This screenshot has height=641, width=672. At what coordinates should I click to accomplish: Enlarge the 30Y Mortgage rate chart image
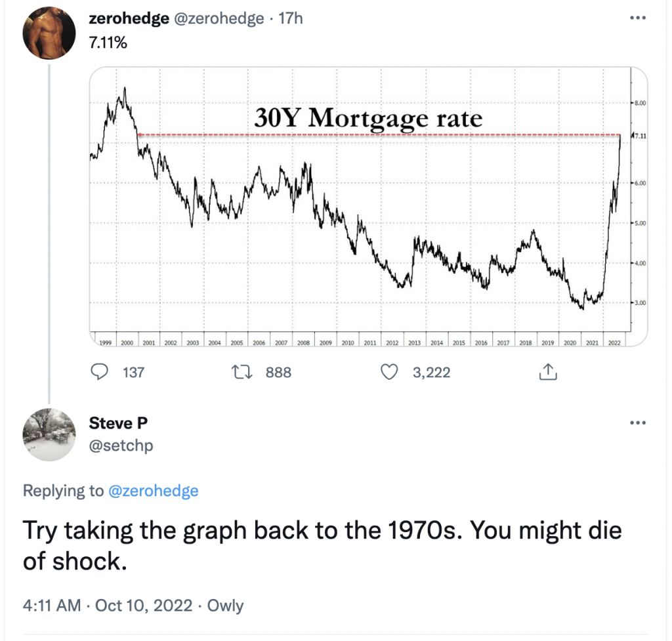(368, 206)
